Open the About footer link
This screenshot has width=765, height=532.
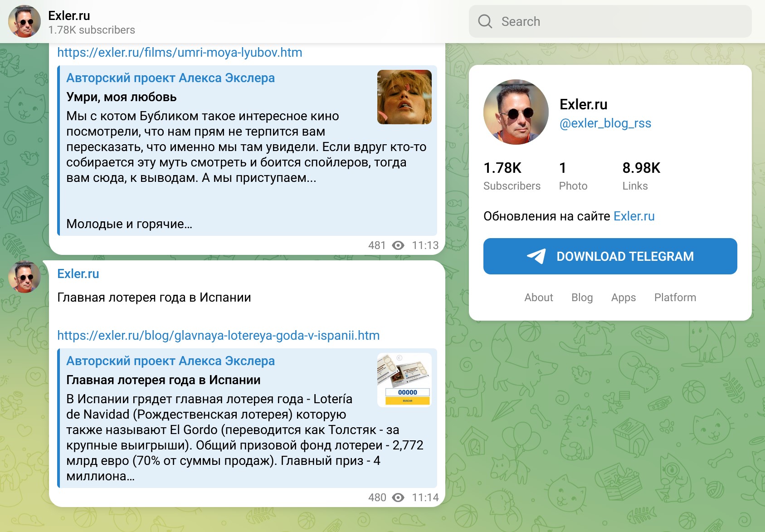pos(538,298)
